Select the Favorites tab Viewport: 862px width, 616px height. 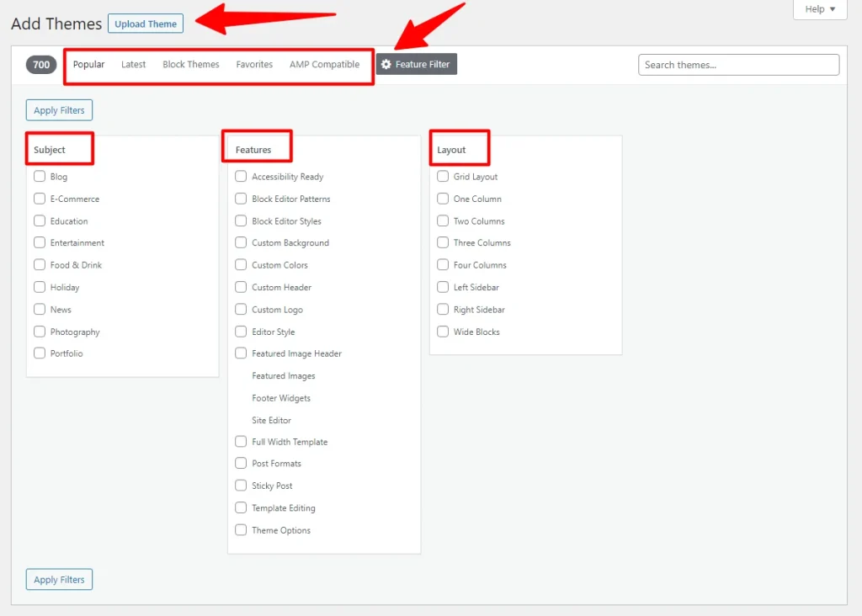(254, 63)
